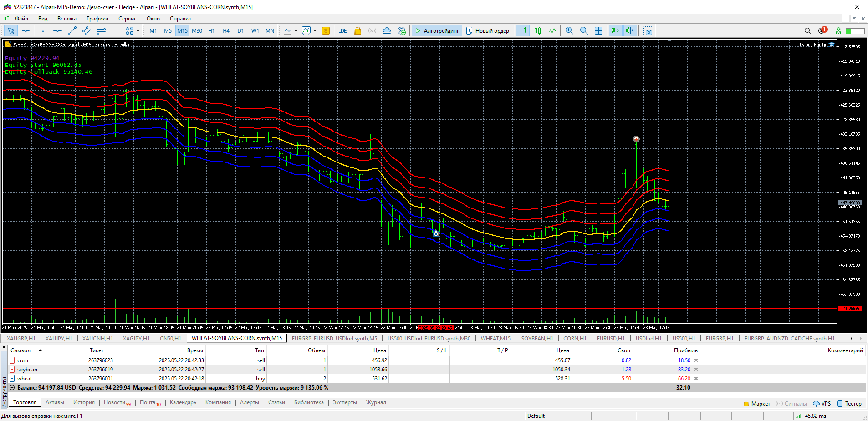This screenshot has width=868, height=421.
Task: Take a chart screenshot with camera icon
Action: [648, 31]
